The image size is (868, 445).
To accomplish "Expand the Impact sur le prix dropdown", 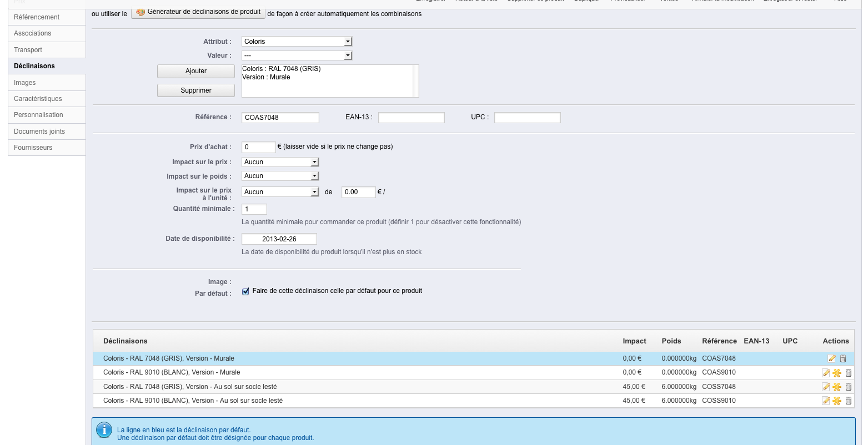I will pyautogui.click(x=280, y=162).
